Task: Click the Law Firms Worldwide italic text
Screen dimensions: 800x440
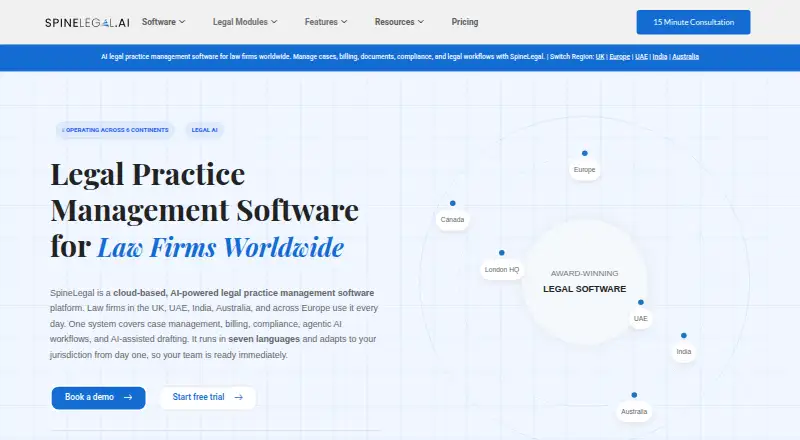Action: 220,248
